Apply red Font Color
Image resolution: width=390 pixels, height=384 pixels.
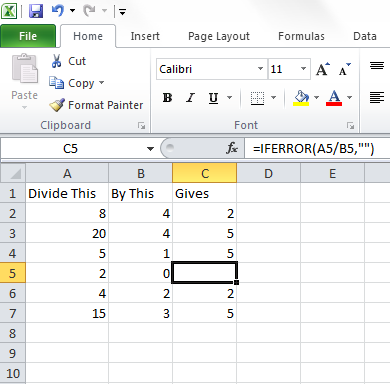[334, 98]
